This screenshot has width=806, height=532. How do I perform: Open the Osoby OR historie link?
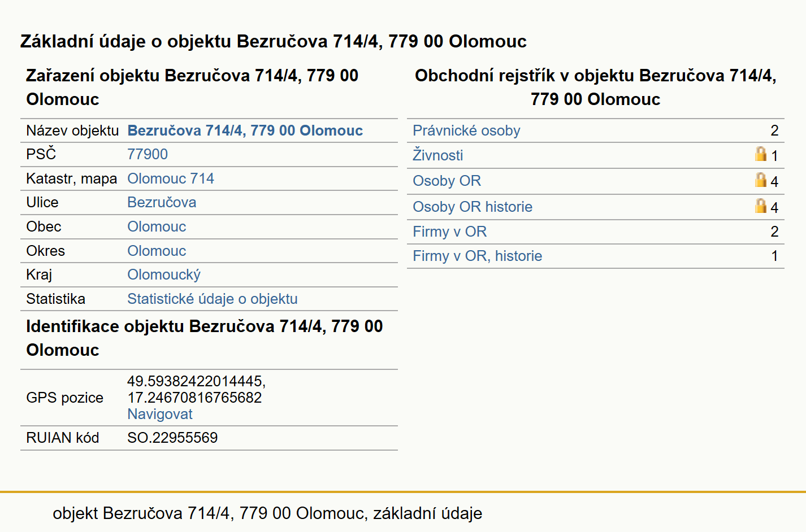(x=473, y=207)
